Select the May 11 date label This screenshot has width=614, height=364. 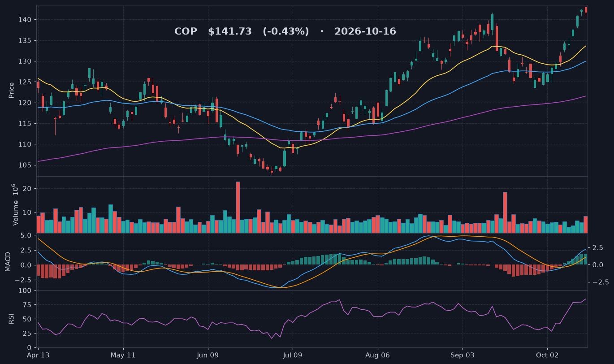coord(123,355)
